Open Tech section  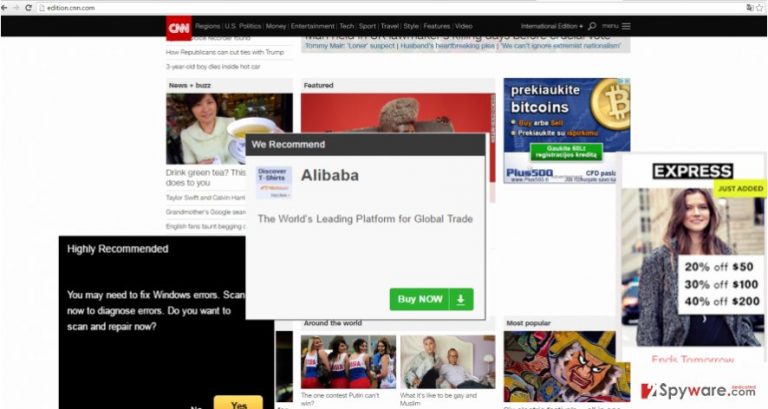click(x=346, y=26)
